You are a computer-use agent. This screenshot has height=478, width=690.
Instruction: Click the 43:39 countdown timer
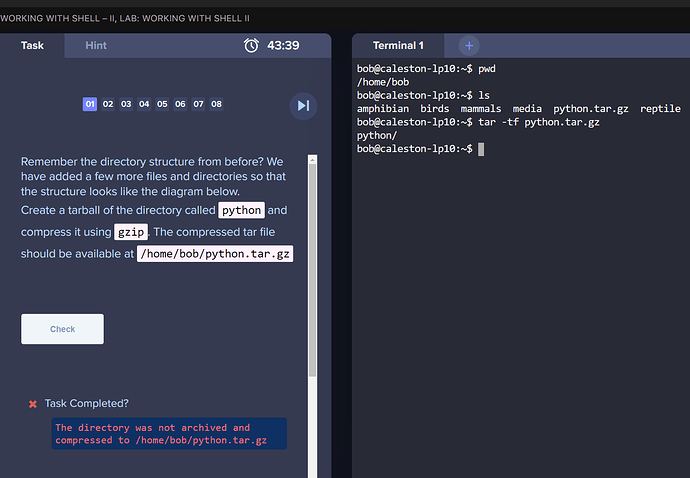[x=283, y=46]
